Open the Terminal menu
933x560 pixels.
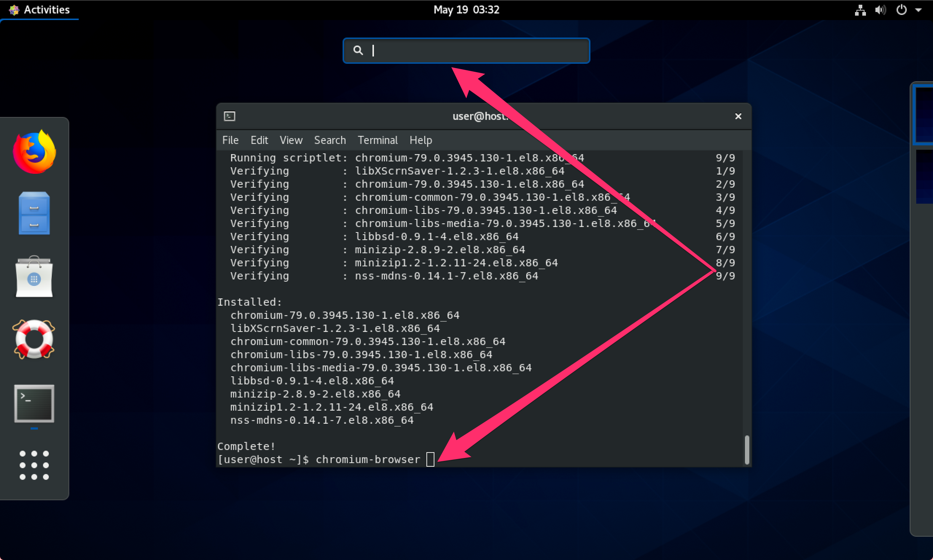pos(378,140)
